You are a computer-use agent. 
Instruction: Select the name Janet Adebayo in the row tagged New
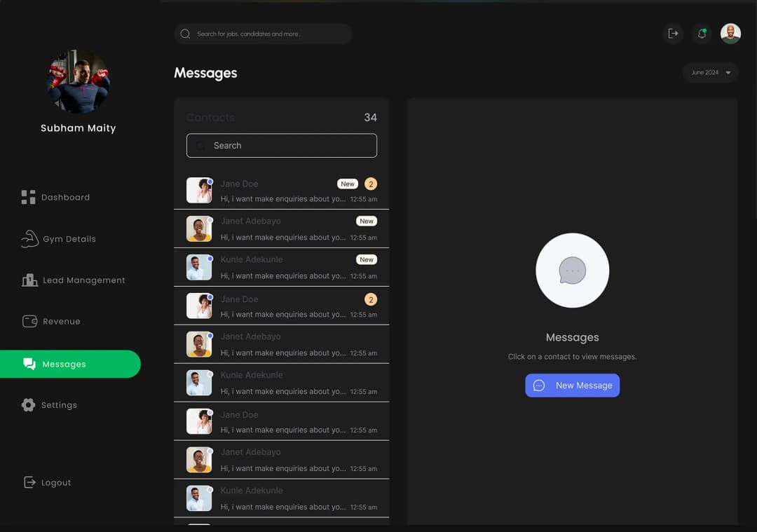point(250,221)
